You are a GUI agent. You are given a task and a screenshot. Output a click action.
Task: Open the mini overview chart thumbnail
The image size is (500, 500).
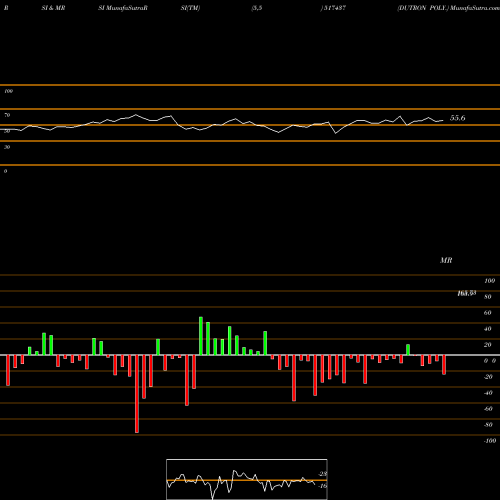[247, 479]
